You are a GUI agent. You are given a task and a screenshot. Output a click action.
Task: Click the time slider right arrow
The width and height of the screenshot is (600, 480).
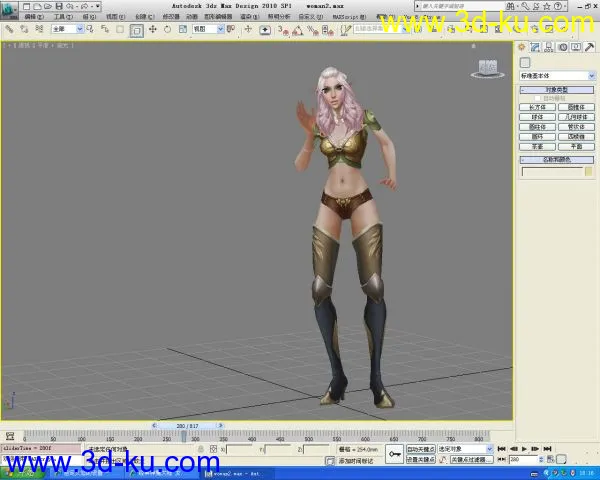[220, 426]
